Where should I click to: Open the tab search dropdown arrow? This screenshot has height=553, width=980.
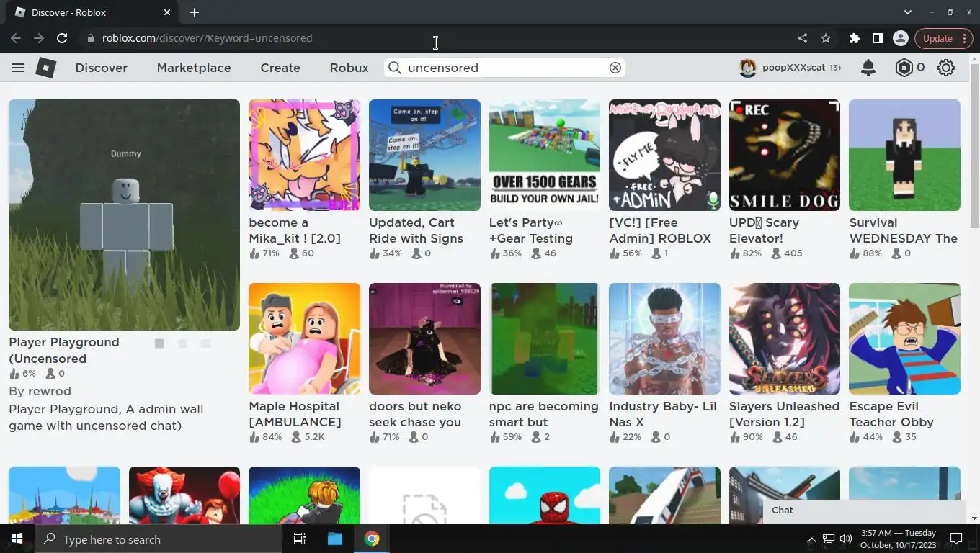[x=908, y=12]
